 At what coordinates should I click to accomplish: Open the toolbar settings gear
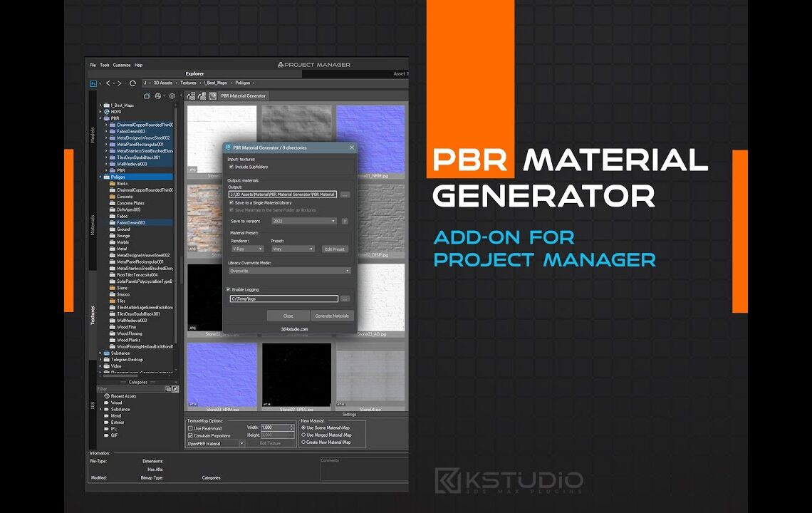172,95
